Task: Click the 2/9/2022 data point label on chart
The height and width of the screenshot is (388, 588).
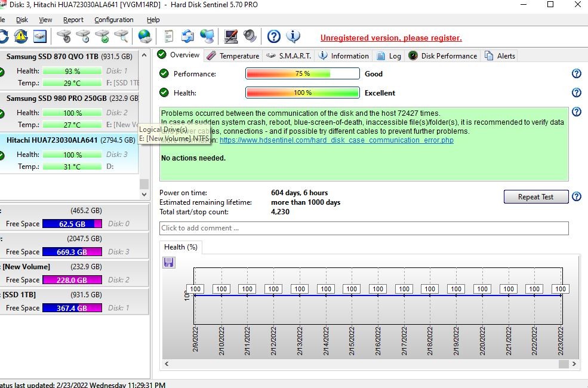Action: pyautogui.click(x=195, y=289)
